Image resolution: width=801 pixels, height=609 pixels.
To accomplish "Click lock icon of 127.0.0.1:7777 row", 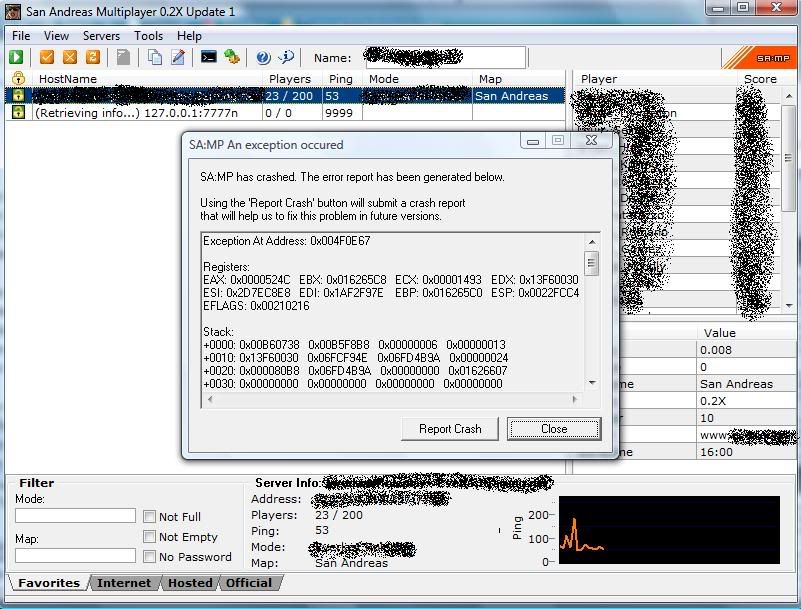I will 18,112.
